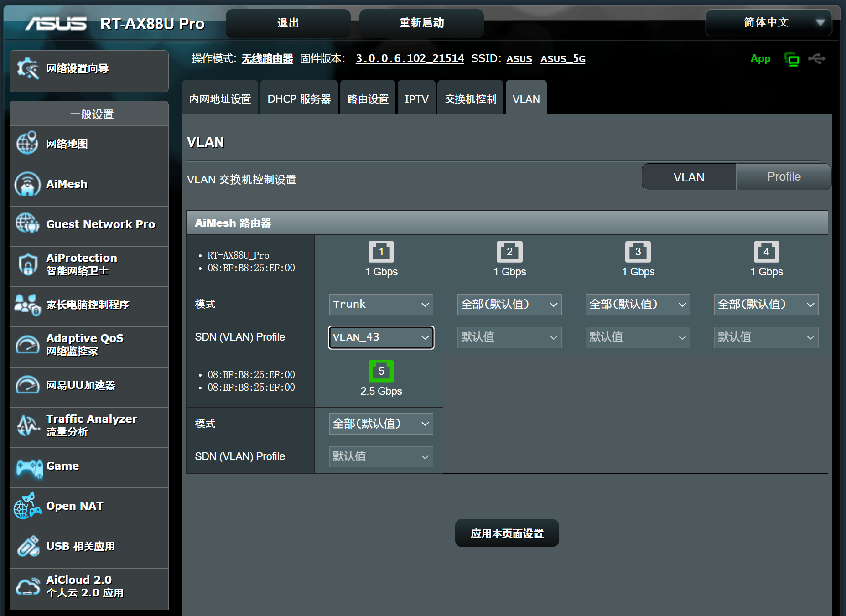
Task: Click the 退出 logout button
Action: click(288, 23)
